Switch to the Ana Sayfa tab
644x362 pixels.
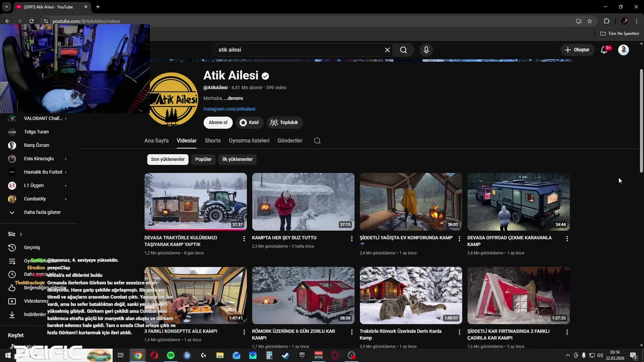point(156,141)
